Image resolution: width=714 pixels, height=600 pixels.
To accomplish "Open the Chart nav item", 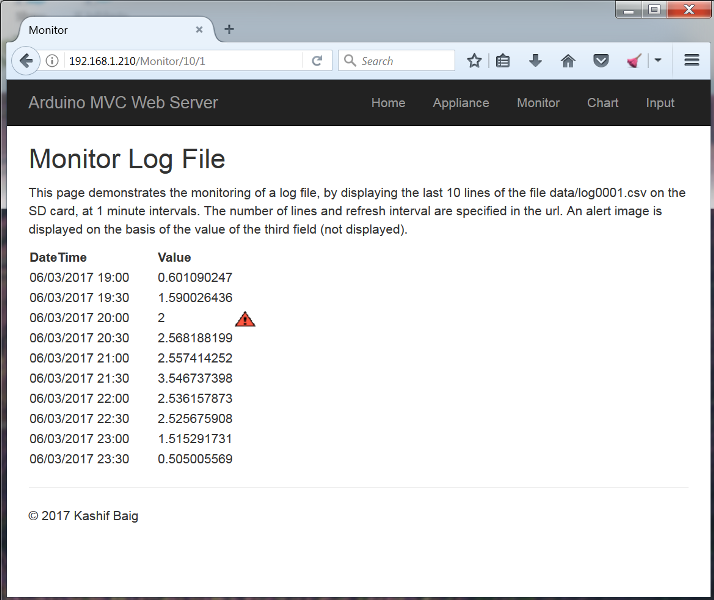I will [602, 103].
